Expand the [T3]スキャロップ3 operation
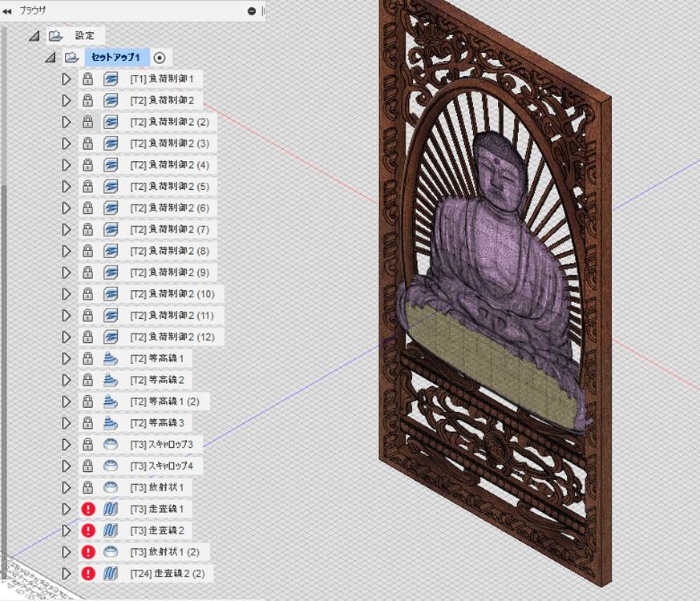 point(67,445)
